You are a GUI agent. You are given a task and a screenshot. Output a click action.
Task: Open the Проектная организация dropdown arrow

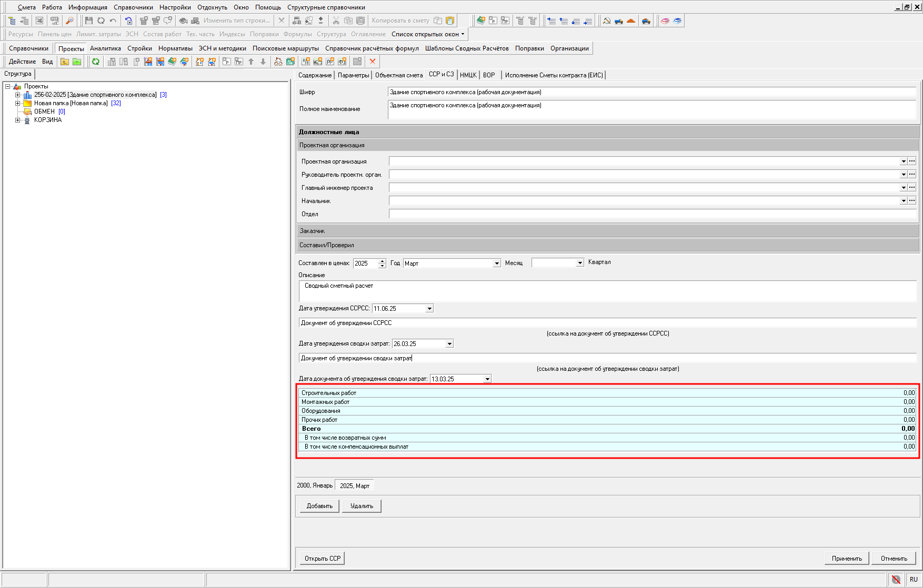(903, 161)
